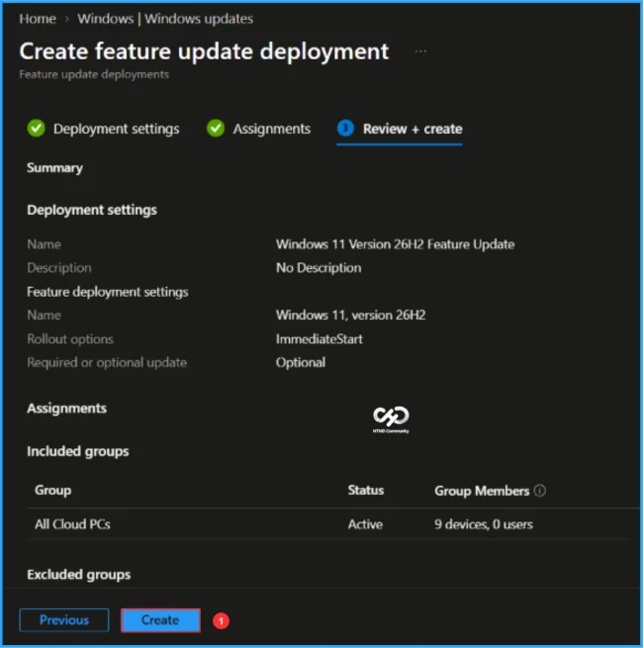
Task: Click the Windows 11 Version 26H2 Feature Update value
Action: coord(395,244)
